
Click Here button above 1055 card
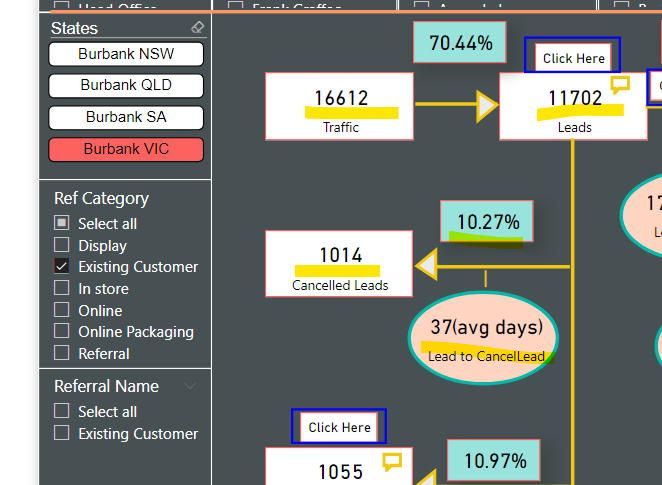point(339,427)
